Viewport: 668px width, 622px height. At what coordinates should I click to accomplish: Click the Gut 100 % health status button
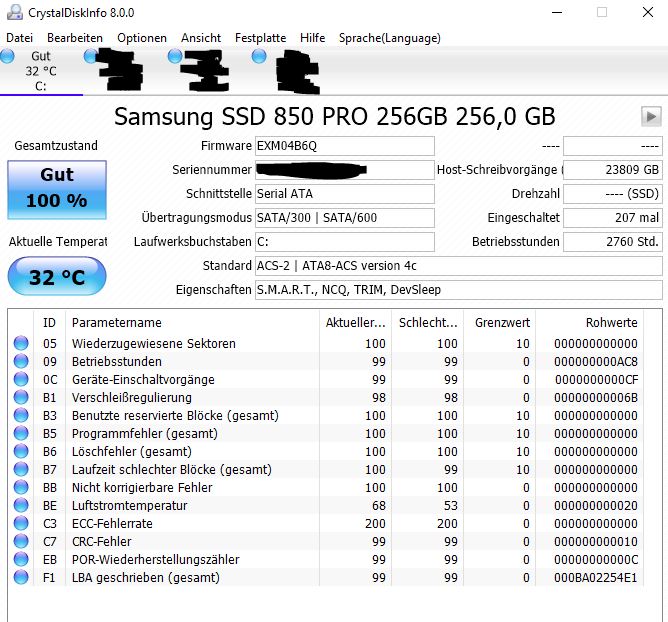57,190
